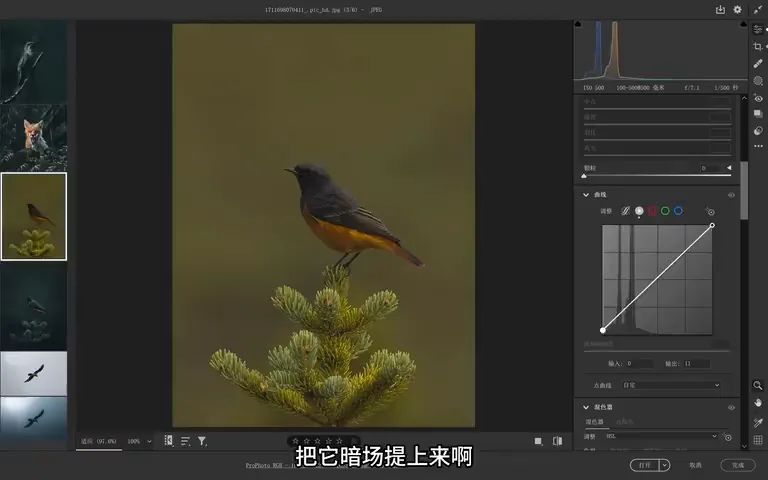Toggle Color Mixer panel visibility eye
The image size is (768, 480).
click(731, 408)
